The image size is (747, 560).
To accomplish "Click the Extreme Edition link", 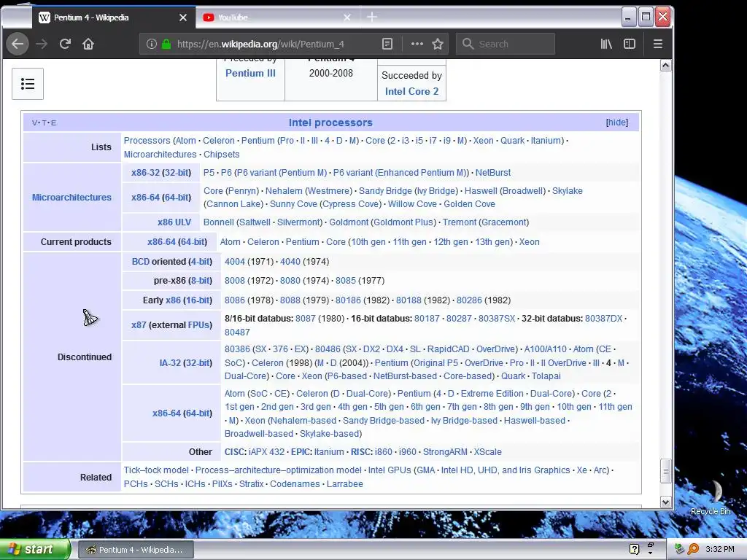I will (x=492, y=393).
